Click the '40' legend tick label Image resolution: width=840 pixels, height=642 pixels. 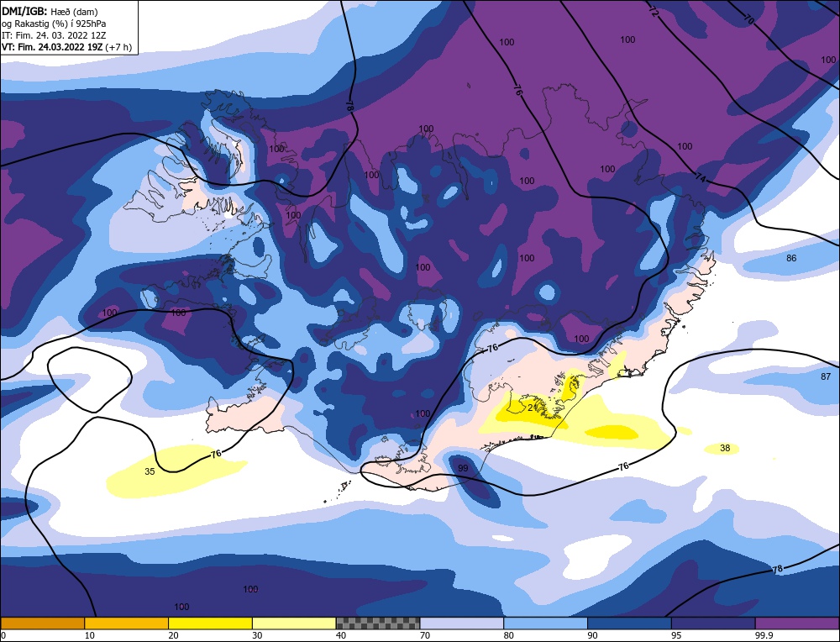coord(341,635)
